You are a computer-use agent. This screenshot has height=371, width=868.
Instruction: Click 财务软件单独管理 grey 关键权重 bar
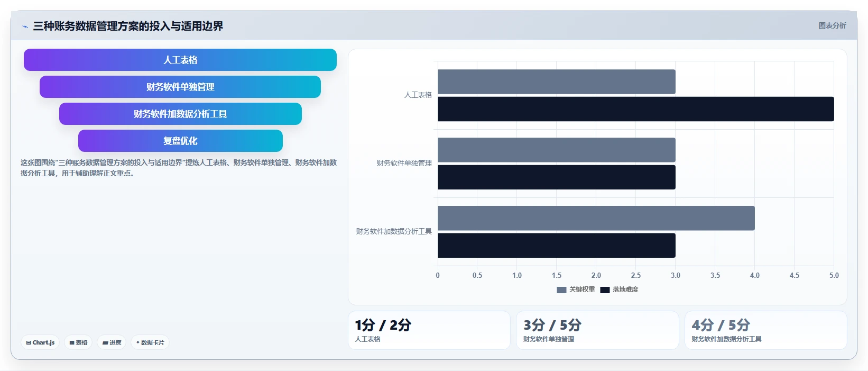(x=557, y=150)
